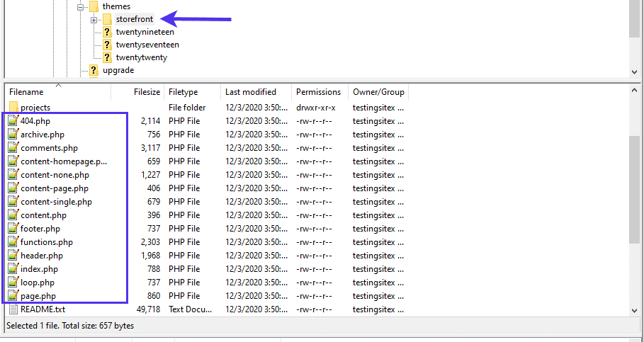Click the twentynineteen unknown-folder question icon
The height and width of the screenshot is (342, 644).
(x=107, y=32)
